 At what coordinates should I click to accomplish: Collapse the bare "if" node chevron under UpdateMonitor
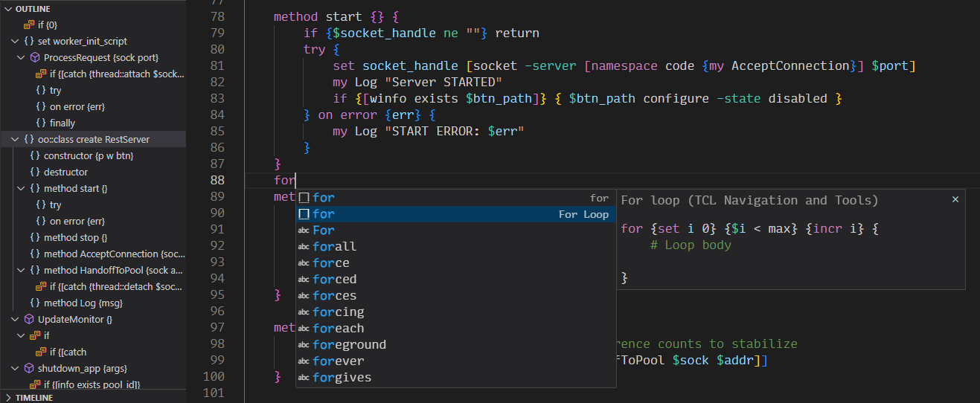pos(22,335)
